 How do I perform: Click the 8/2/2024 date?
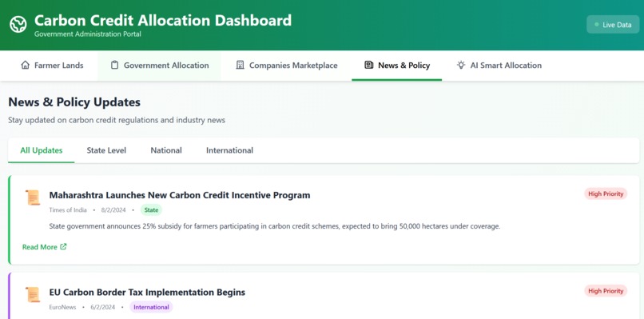pos(113,210)
